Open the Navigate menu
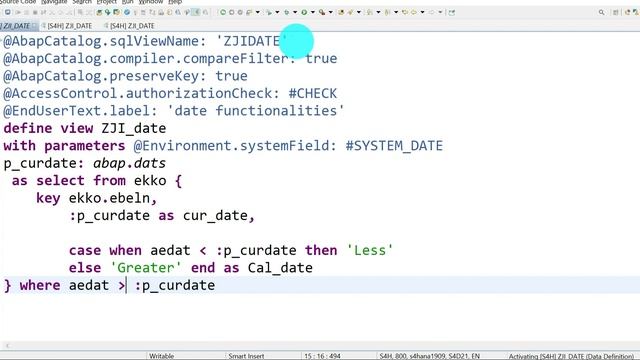The width and height of the screenshot is (640, 360). click(x=54, y=2)
